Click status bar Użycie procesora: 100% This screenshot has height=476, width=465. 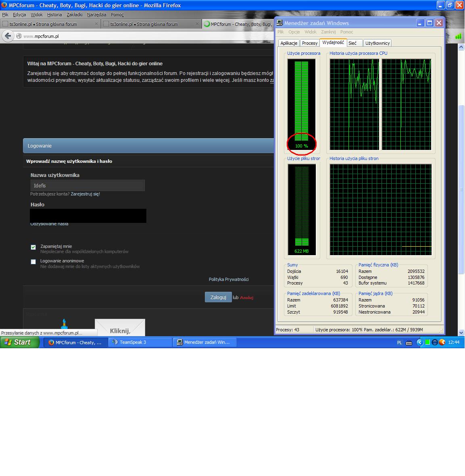pos(339,330)
